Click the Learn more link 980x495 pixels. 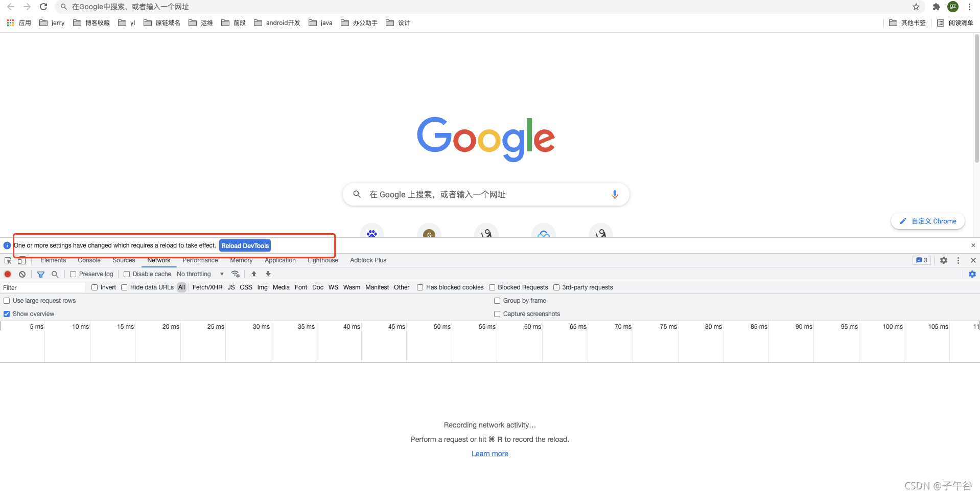click(489, 454)
